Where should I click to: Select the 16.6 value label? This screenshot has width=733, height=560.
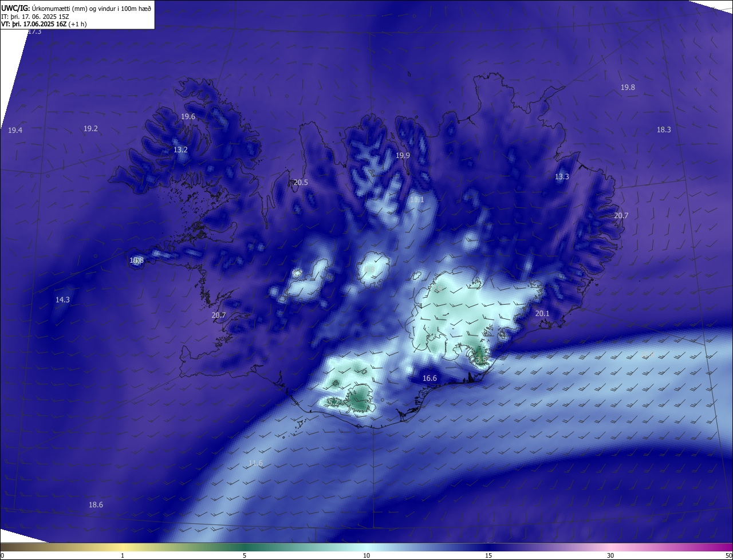[x=429, y=378]
